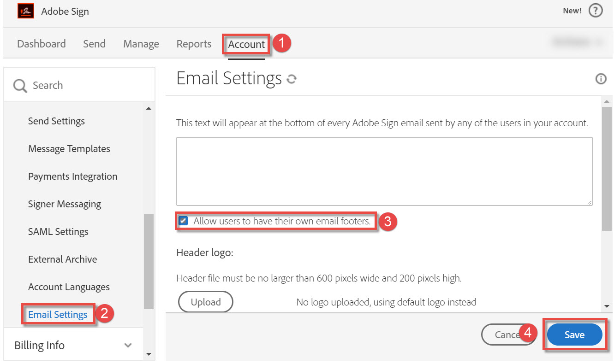Screen dimensions: 614x364
Task: Click the search magnifier icon
Action: (x=20, y=86)
